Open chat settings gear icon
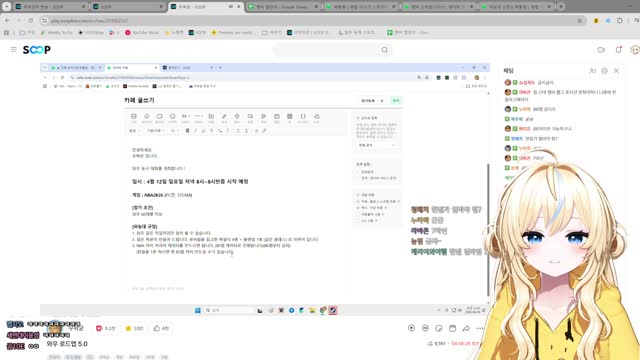Image resolution: width=640 pixels, height=360 pixels. tap(604, 71)
